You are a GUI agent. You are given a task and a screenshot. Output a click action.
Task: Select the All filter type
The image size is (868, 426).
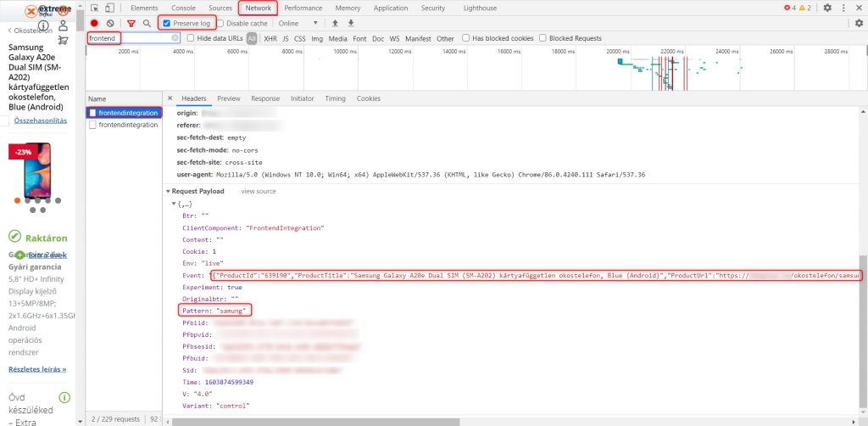(x=252, y=39)
